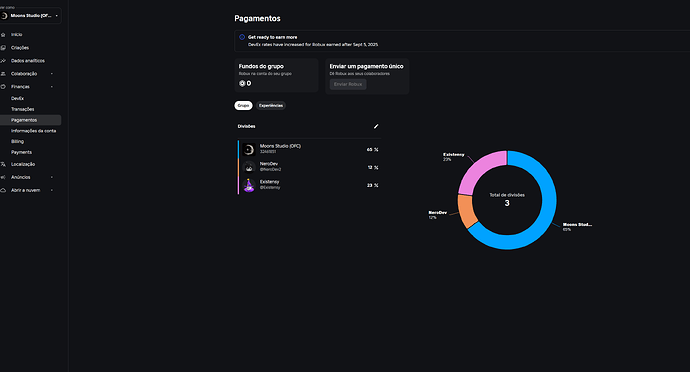Open Transações in the sidebar
The height and width of the screenshot is (372, 690).
click(x=22, y=109)
